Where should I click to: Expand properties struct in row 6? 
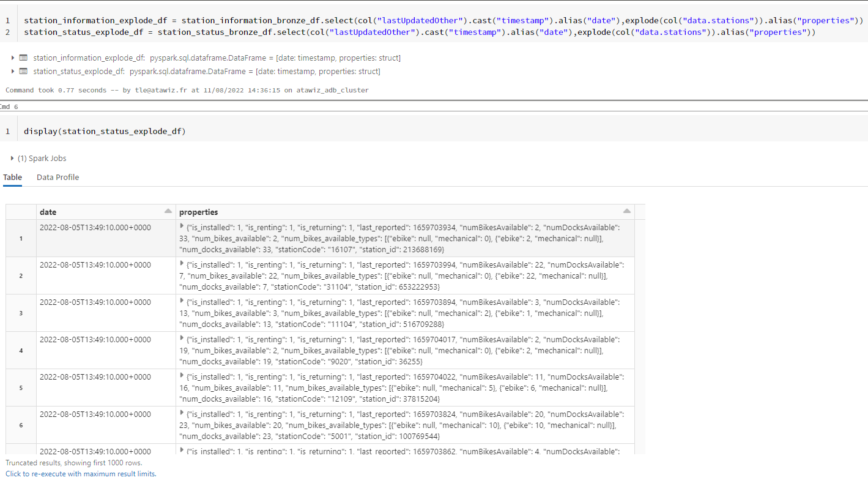point(182,413)
